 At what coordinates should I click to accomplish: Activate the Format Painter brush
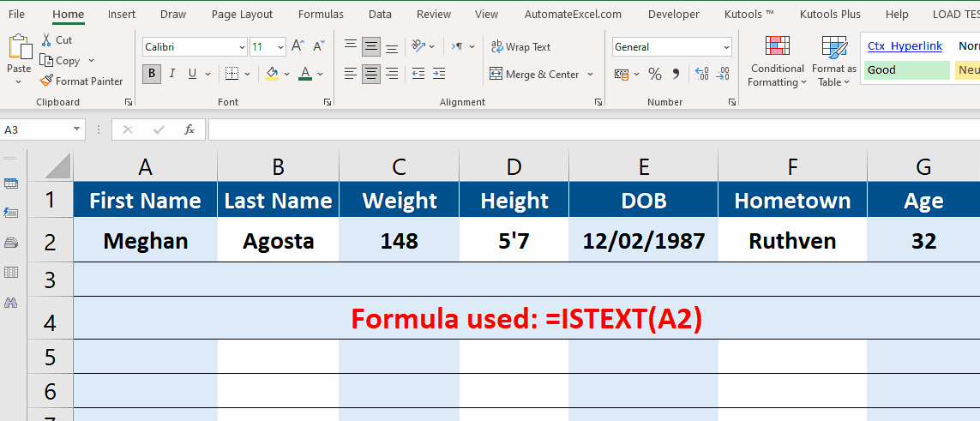point(81,81)
